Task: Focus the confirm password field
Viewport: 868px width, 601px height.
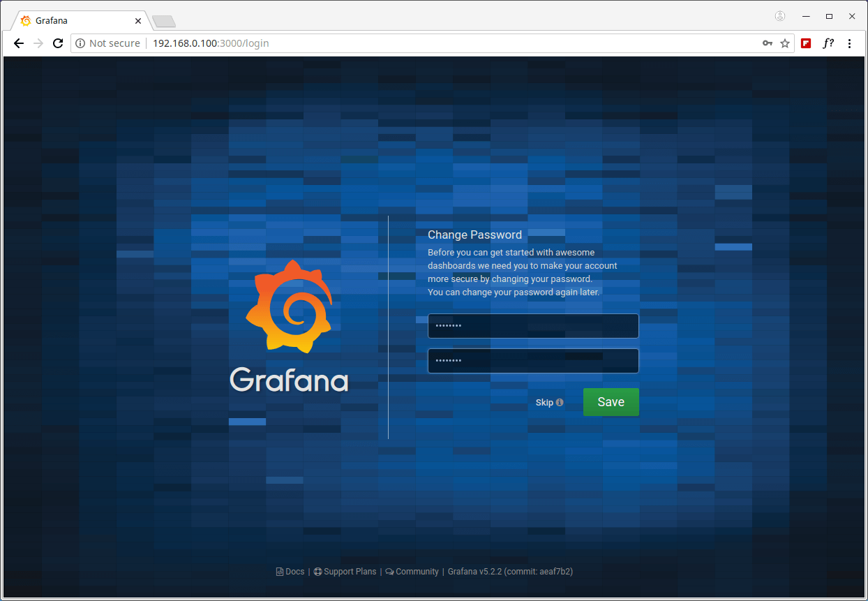Action: (533, 361)
